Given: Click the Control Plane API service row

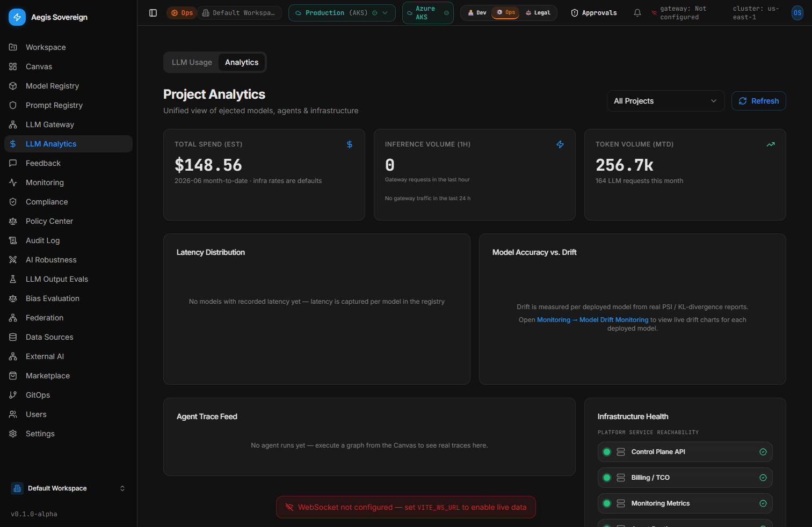Looking at the screenshot, I should point(685,452).
